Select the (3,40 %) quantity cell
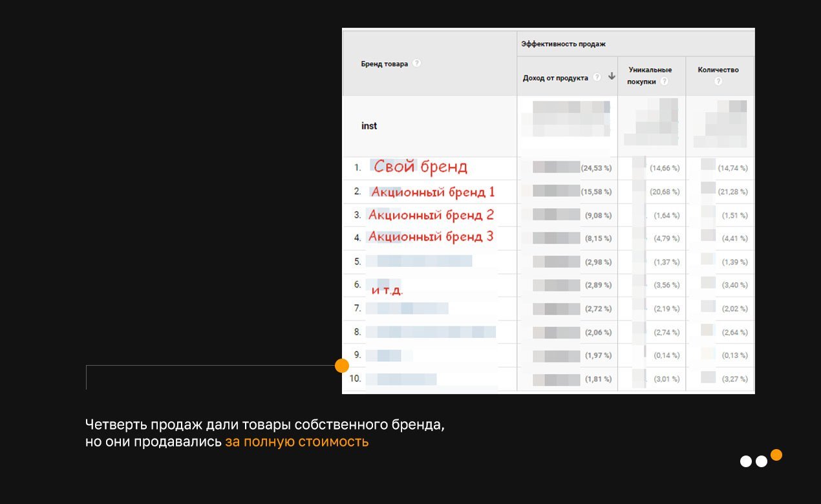This screenshot has width=821, height=504. pos(734,285)
